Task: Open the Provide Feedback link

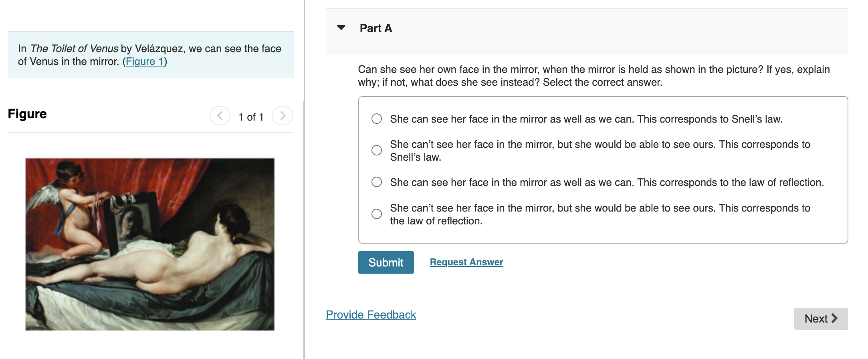Action: coord(371,315)
